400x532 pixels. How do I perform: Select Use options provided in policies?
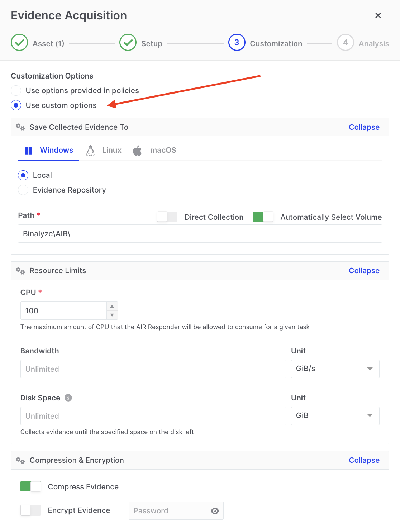16,91
